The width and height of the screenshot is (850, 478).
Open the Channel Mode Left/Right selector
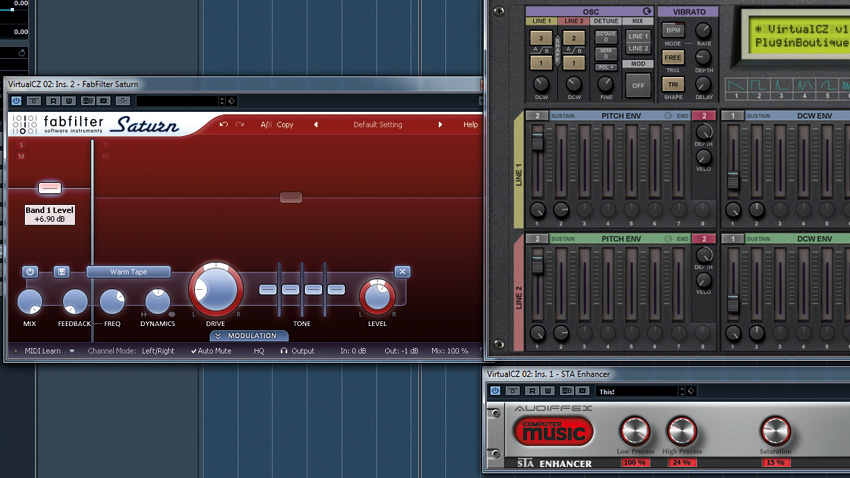158,351
